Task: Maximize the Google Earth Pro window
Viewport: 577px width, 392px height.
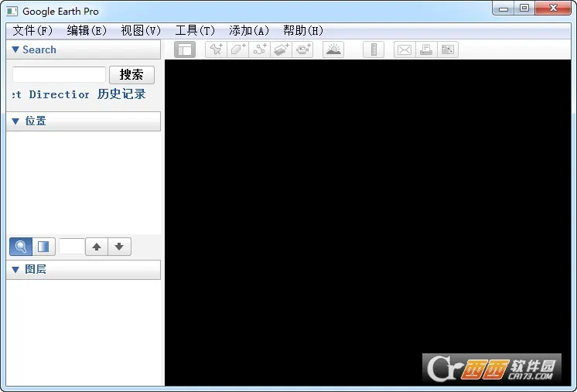Action: [524, 9]
